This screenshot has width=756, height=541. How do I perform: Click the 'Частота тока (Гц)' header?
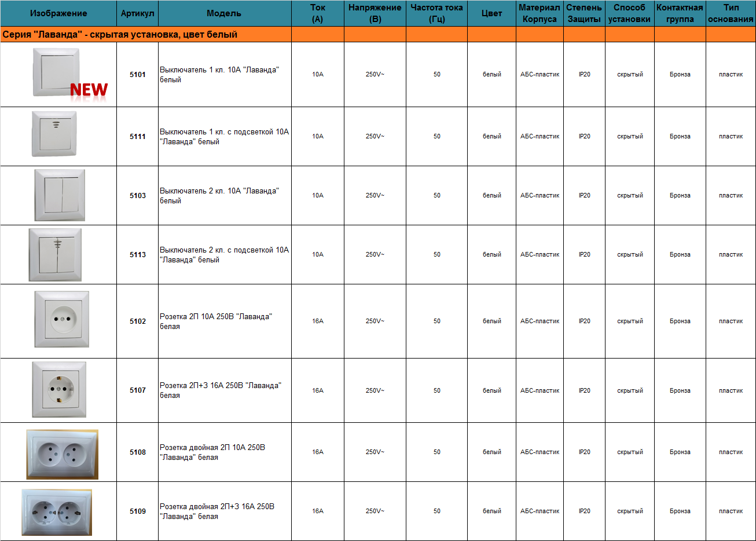coord(437,13)
